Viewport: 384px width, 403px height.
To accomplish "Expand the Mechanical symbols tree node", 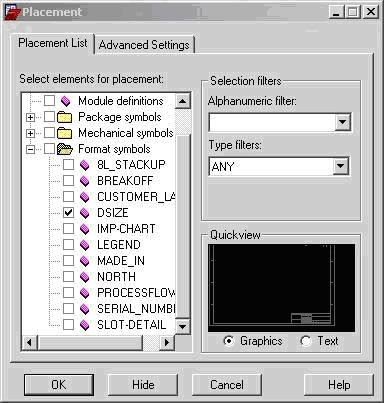I will tap(30, 133).
